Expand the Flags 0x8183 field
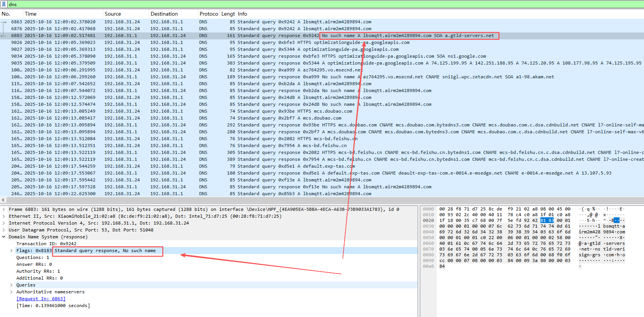644x317 pixels. tap(11, 251)
